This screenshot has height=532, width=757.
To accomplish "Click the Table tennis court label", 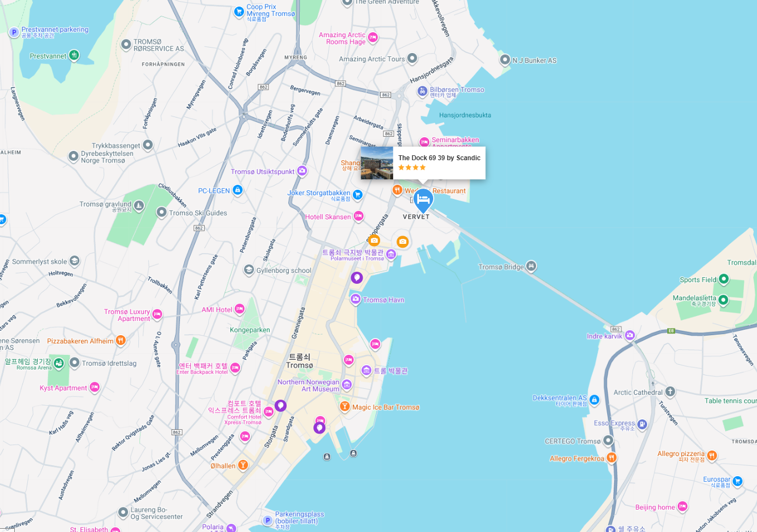I will pyautogui.click(x=730, y=401).
